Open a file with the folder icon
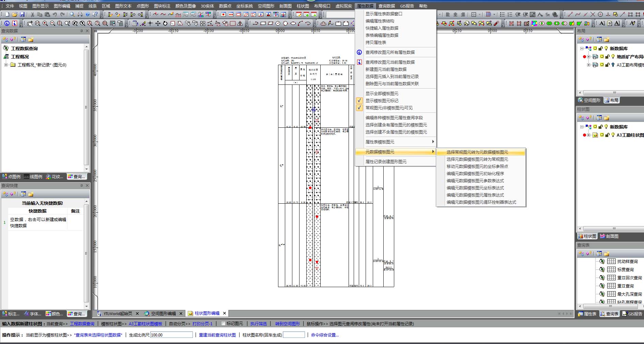This screenshot has height=344, width=644. tap(15, 14)
